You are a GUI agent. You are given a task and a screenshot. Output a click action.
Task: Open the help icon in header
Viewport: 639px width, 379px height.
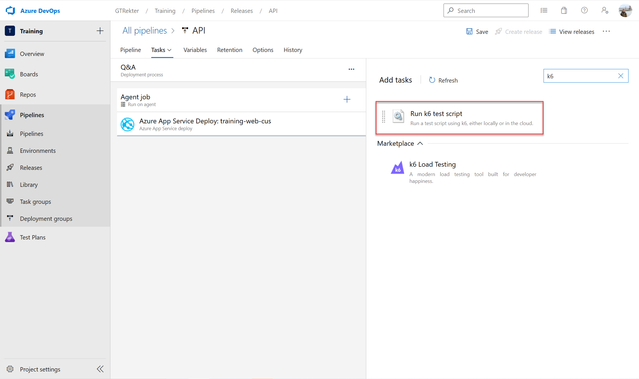pos(584,11)
